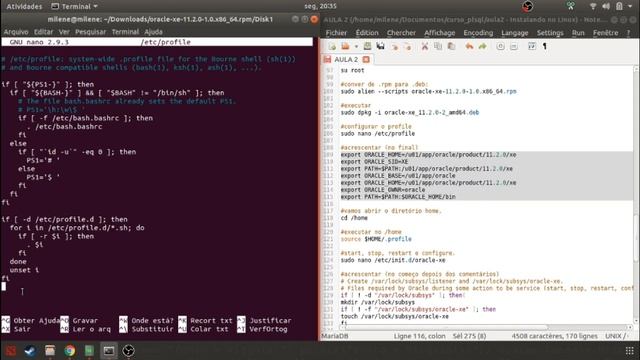Open the terminal Ajuda menu
The height and width of the screenshot is (360, 640).
point(153,31)
